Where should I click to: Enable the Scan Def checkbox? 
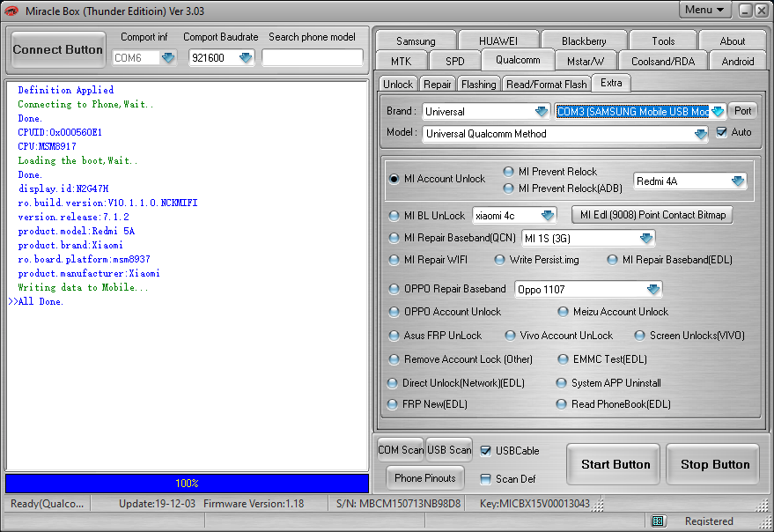(x=486, y=478)
